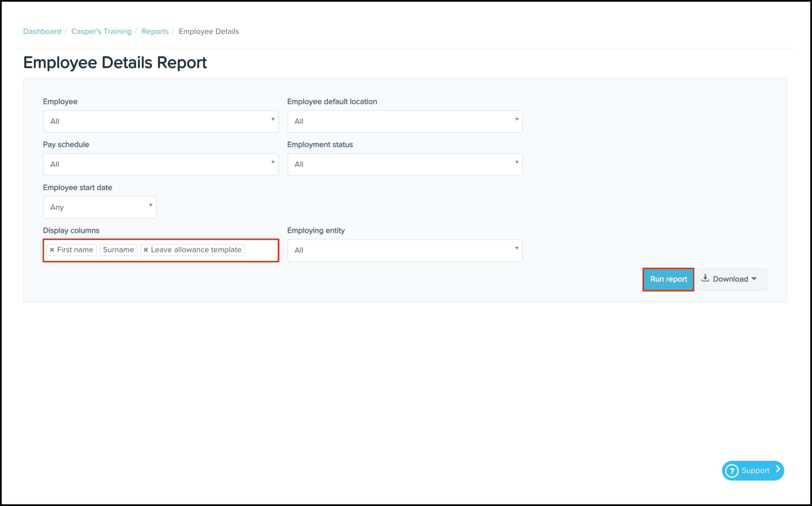Remove the First name display column tag

click(52, 250)
